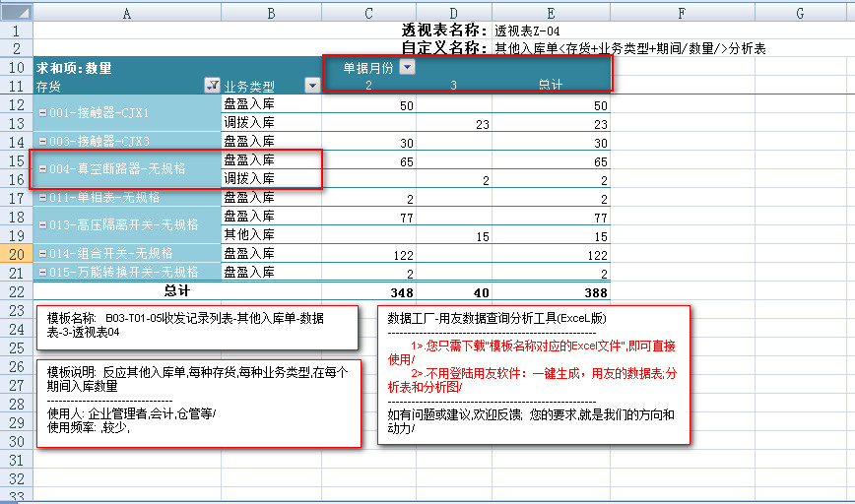Select column F header
The height and width of the screenshot is (504, 855).
(682, 12)
